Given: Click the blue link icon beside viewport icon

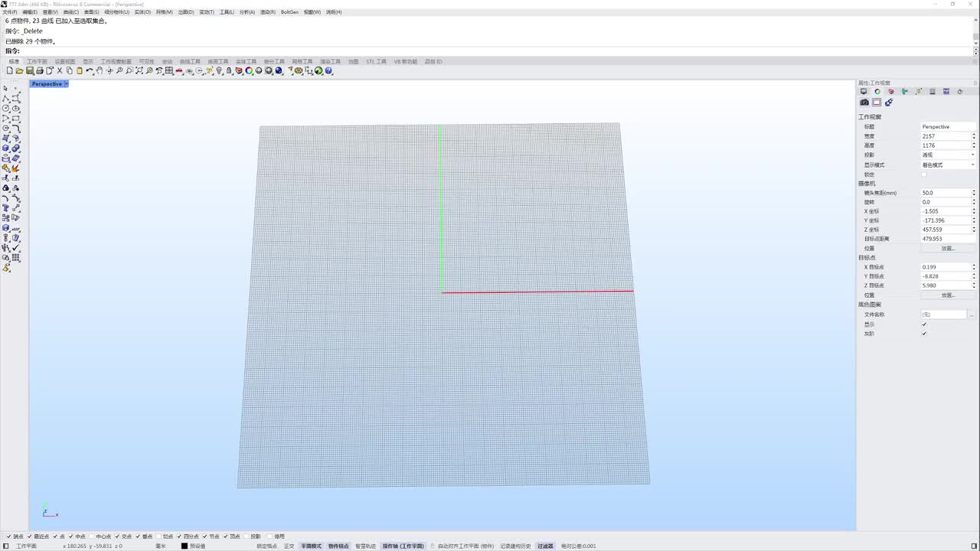Looking at the screenshot, I should tap(889, 103).
